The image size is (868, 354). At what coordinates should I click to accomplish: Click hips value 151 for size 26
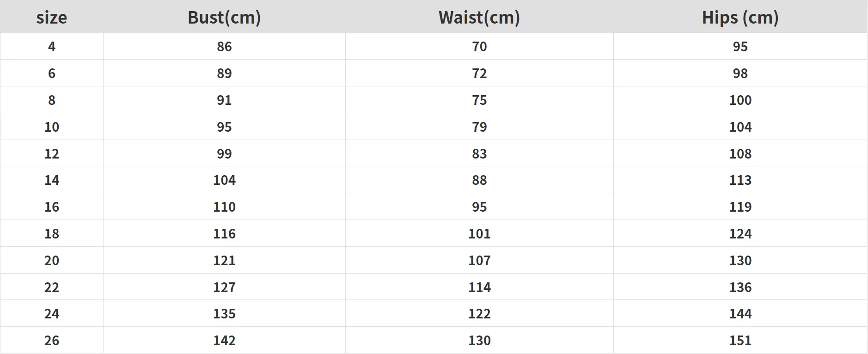tap(740, 341)
